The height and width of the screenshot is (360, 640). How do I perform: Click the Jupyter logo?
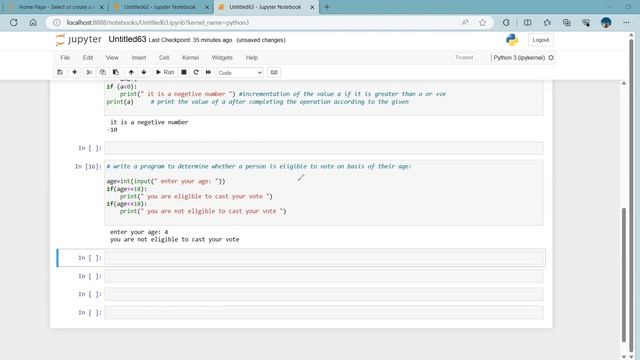pos(78,40)
